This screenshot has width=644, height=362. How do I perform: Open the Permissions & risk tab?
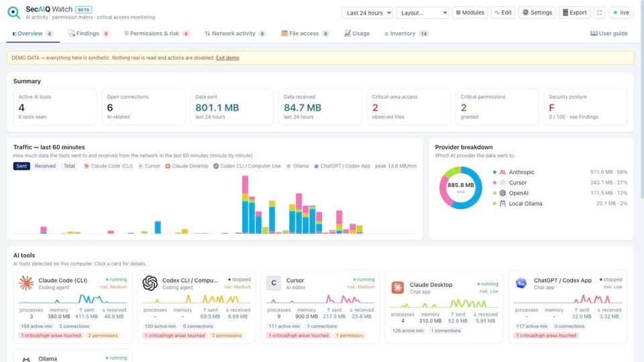click(156, 34)
